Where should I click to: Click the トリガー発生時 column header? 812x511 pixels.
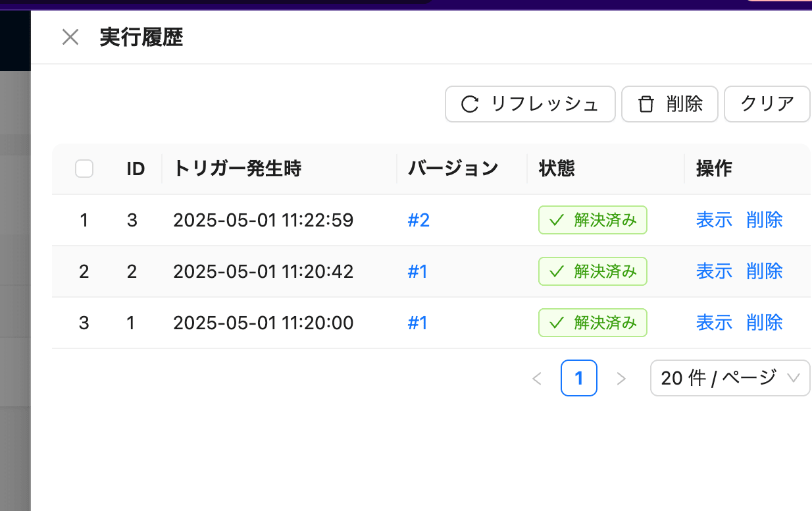[x=238, y=169]
